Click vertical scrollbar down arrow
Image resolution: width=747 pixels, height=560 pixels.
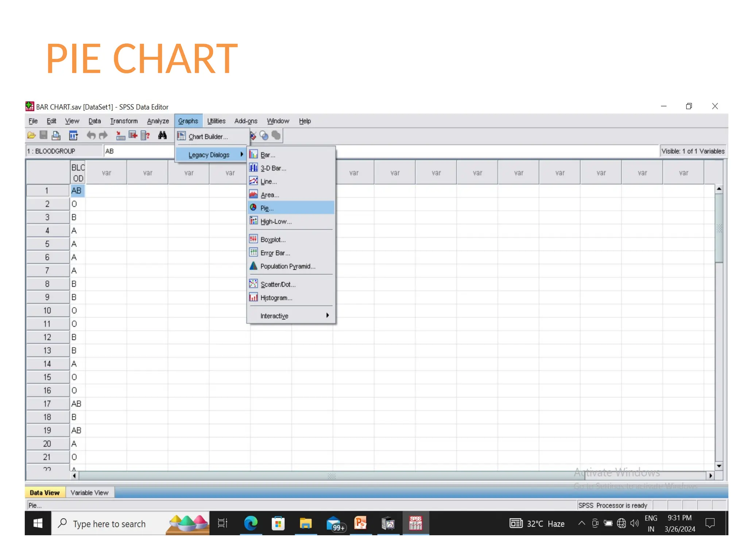coord(719,466)
